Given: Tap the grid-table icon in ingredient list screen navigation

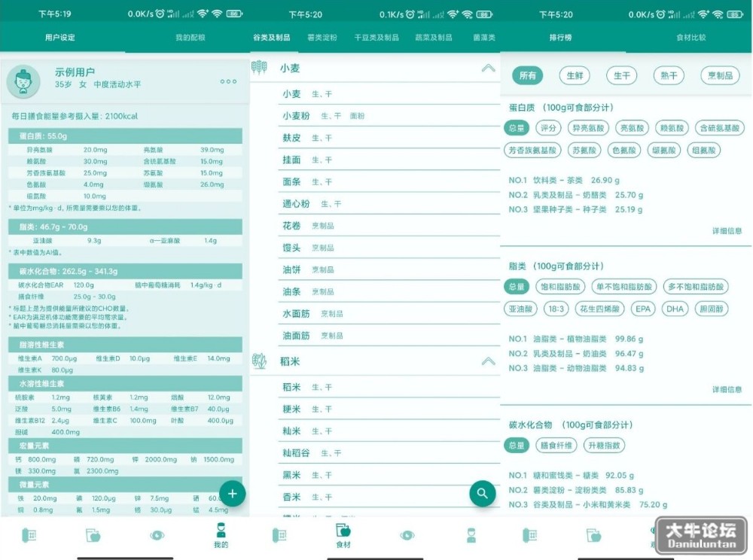Looking at the screenshot, I should click(x=279, y=535).
